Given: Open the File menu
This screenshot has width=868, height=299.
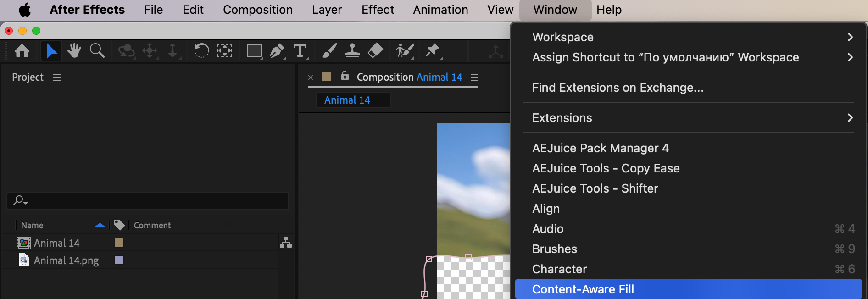Looking at the screenshot, I should coord(153,10).
